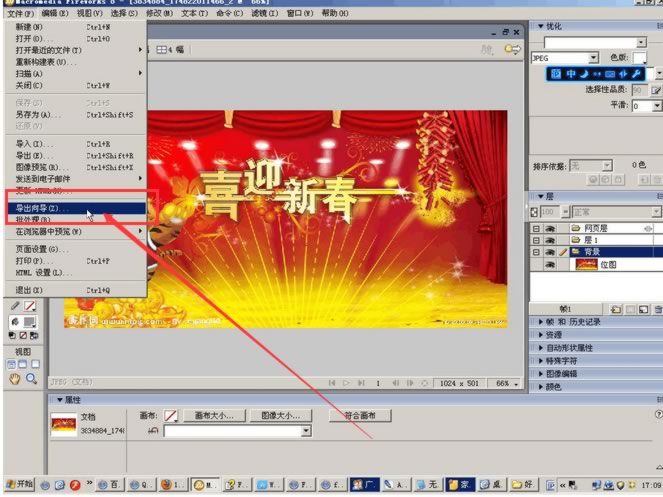Viewport: 663px width, 497px height.
Task: Collapse the 优化 panel
Action: [540, 26]
